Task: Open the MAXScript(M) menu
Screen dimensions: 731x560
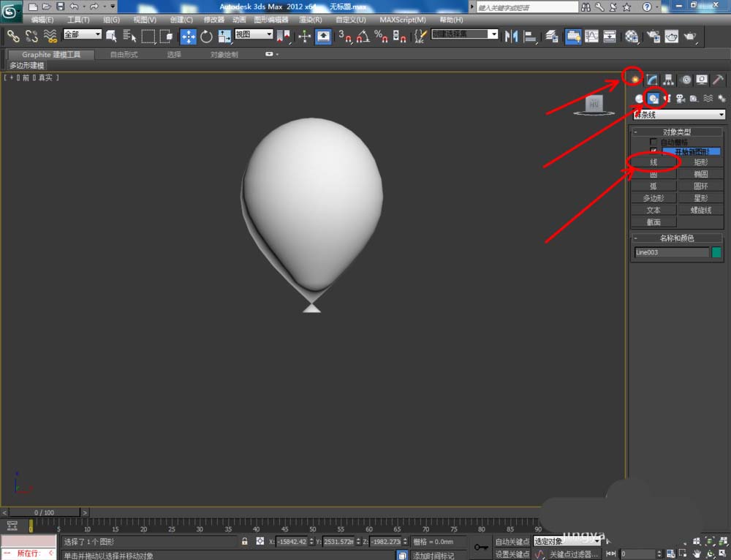Action: pos(402,20)
